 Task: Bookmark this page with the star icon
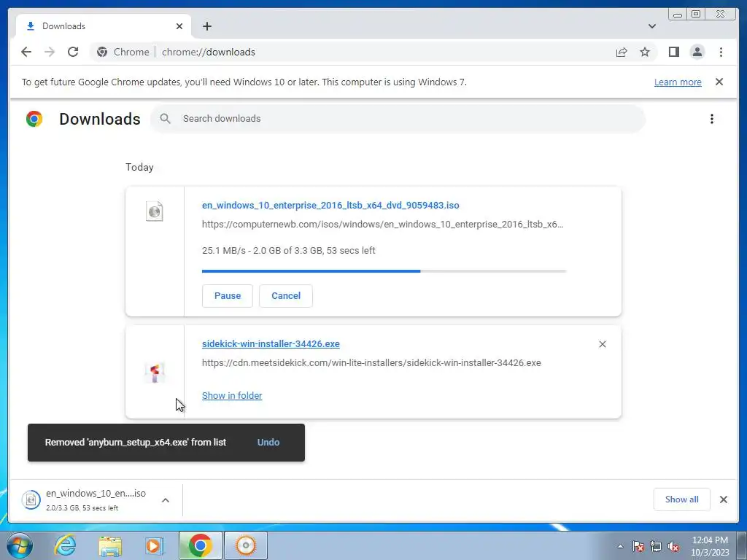pos(645,52)
